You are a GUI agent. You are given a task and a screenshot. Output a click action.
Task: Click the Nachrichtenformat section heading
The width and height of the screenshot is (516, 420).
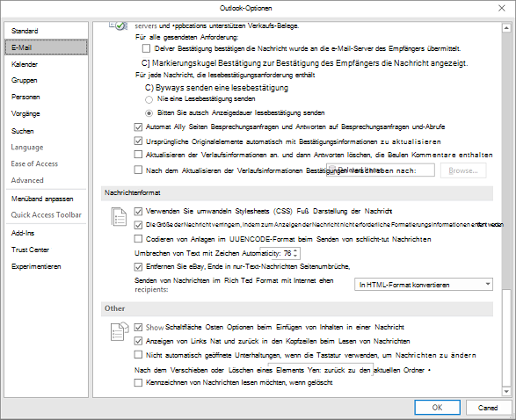pos(132,193)
